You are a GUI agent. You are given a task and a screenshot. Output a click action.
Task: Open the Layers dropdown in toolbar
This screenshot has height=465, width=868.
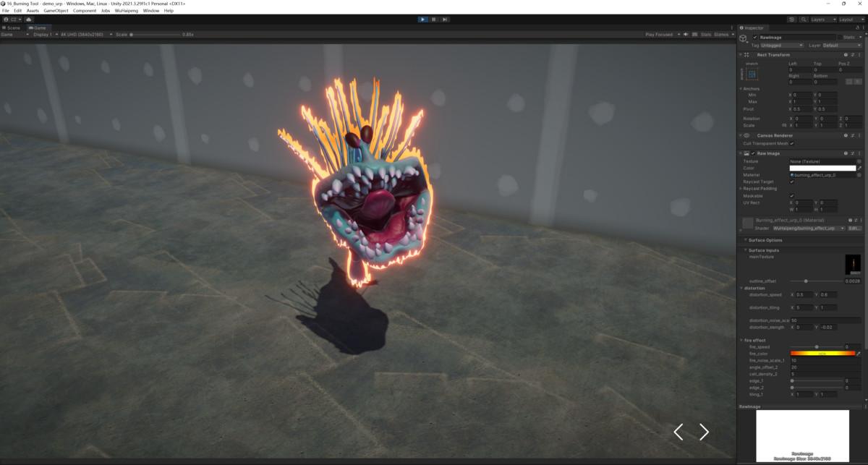click(822, 20)
